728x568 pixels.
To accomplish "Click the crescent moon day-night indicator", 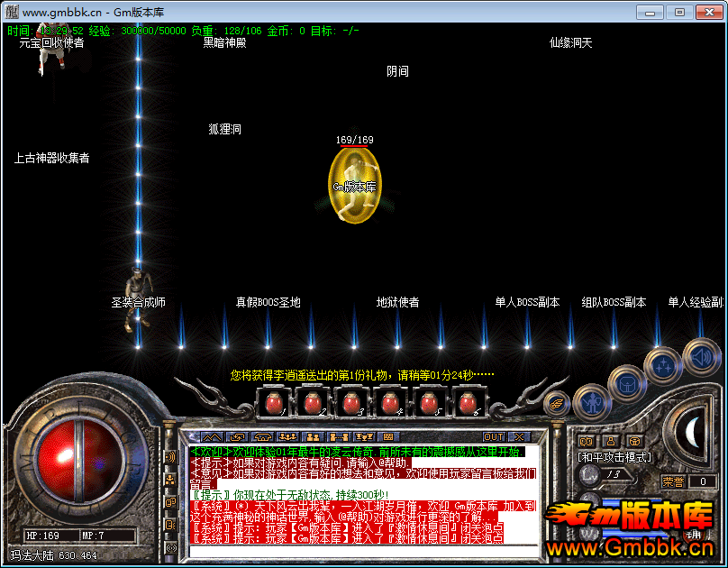I will tap(694, 432).
